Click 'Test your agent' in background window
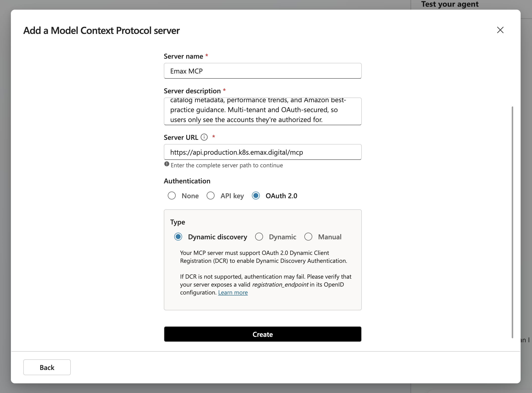 (x=450, y=4)
